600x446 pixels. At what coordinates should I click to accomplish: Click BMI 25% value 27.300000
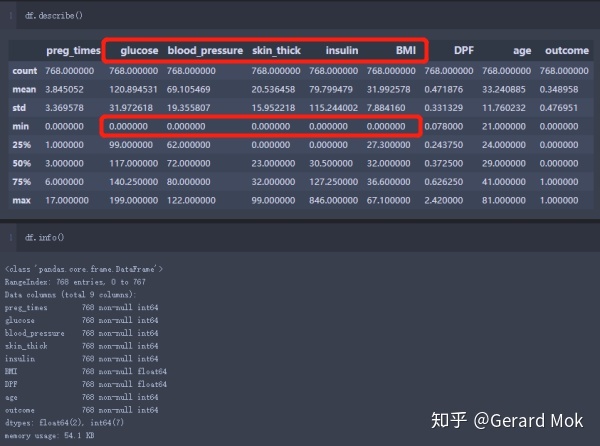[x=388, y=145]
